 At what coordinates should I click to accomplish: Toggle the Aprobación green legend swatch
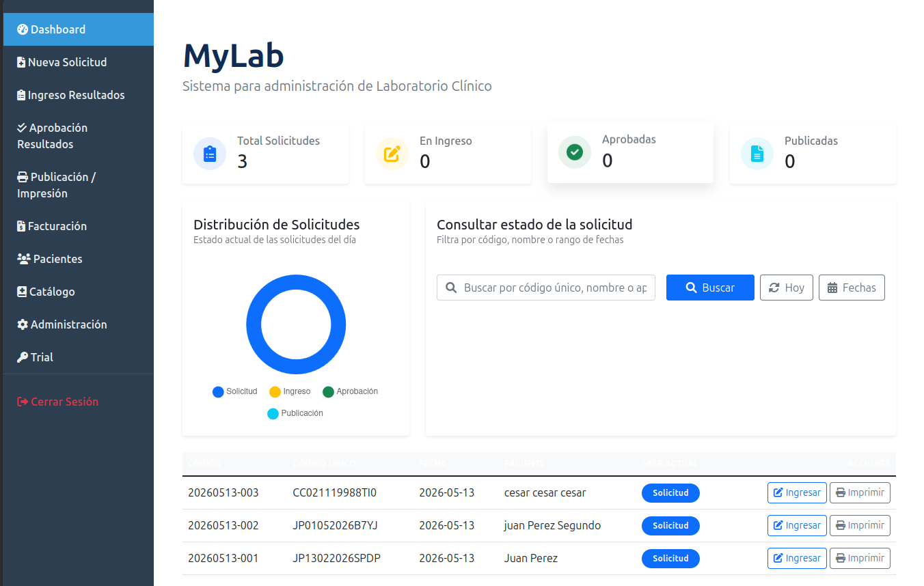[328, 392]
